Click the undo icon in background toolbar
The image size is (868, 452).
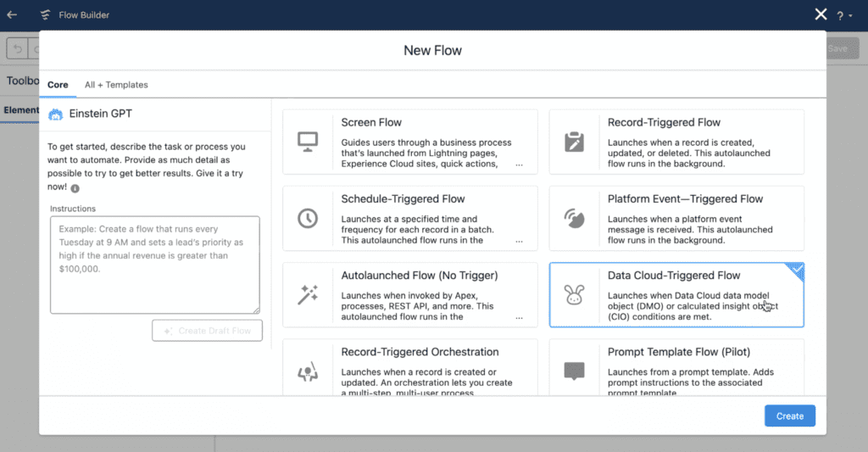pos(18,48)
